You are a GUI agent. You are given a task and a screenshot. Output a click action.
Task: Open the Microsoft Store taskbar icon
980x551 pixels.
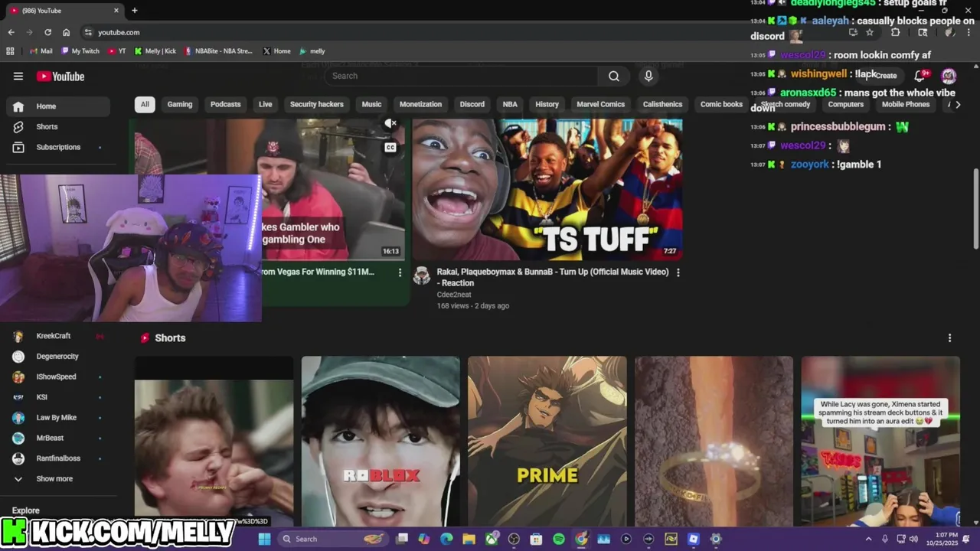pos(536,539)
